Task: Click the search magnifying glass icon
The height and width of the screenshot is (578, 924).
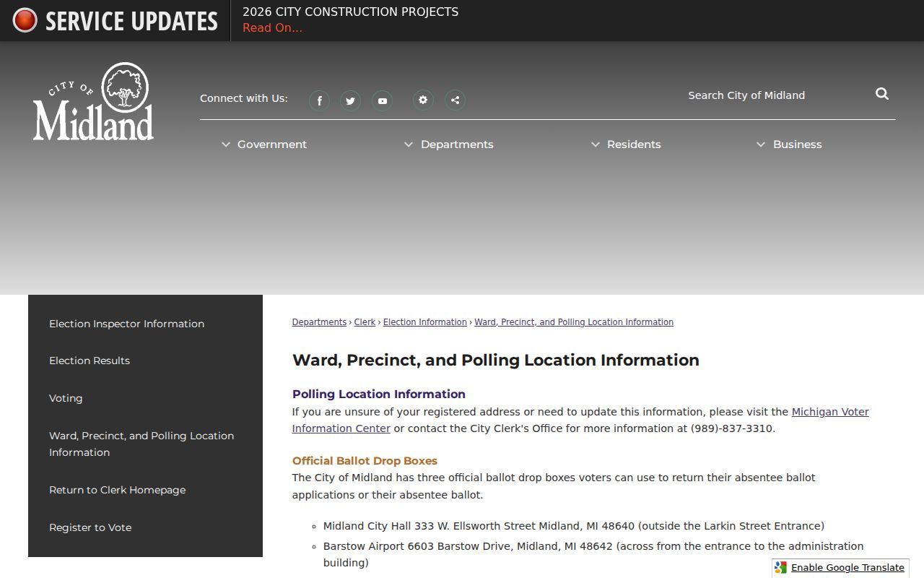Action: pos(882,94)
